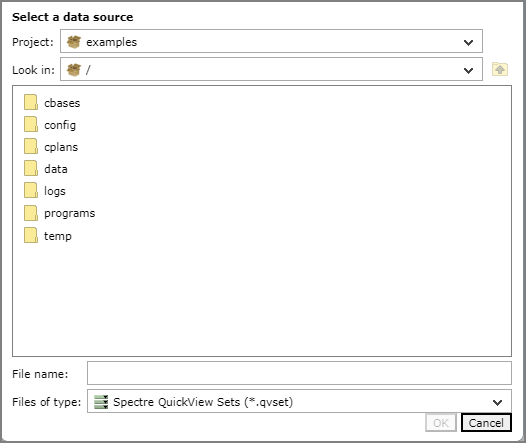Click the QuickView Sets file type icon
Image resolution: width=526 pixels, height=443 pixels.
101,402
